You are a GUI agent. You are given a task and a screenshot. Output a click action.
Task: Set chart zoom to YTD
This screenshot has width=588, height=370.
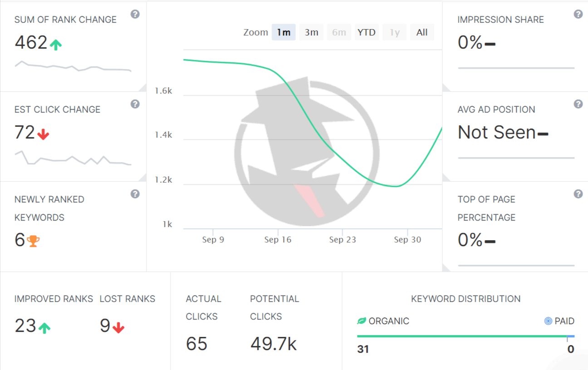[366, 32]
